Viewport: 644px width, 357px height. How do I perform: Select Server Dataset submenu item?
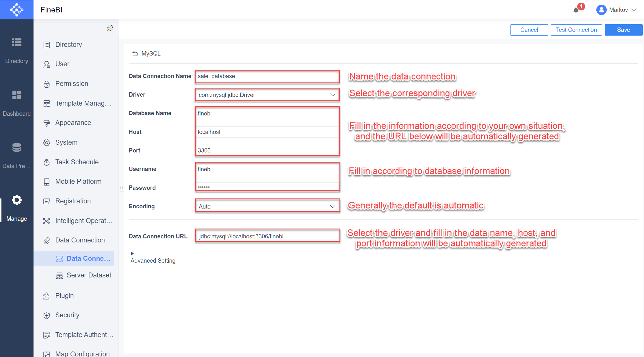[x=74, y=275]
